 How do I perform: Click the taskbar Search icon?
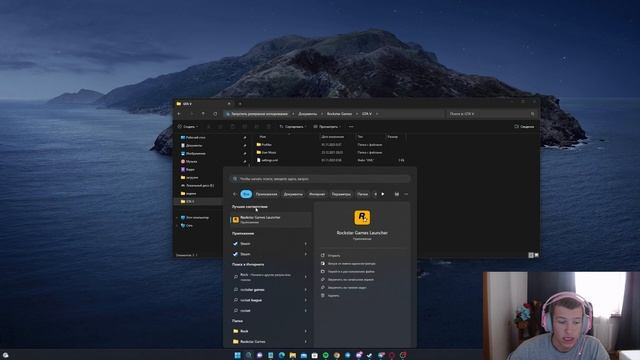click(x=248, y=355)
